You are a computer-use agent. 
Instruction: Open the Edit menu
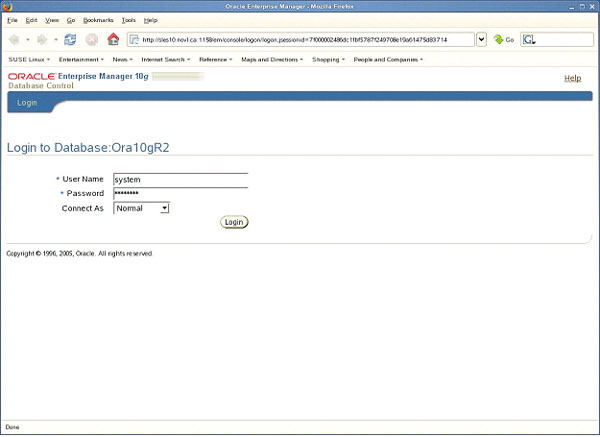pos(31,20)
